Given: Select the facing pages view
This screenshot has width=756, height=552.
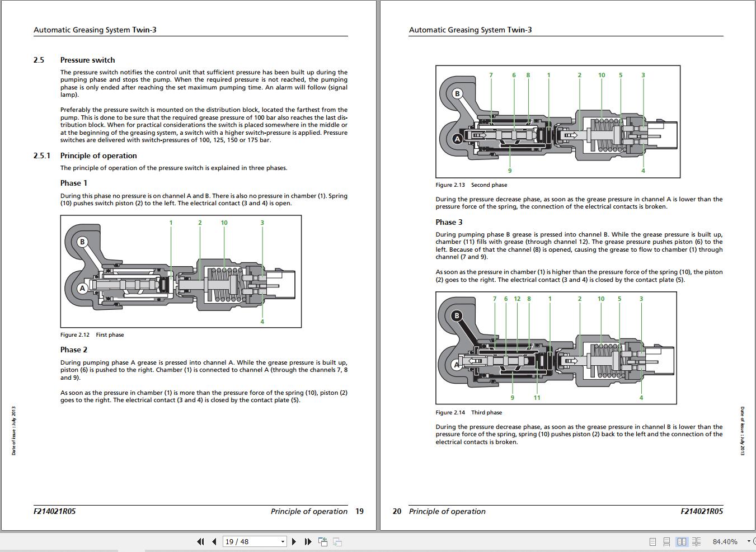Looking at the screenshot, I should pyautogui.click(x=682, y=541).
